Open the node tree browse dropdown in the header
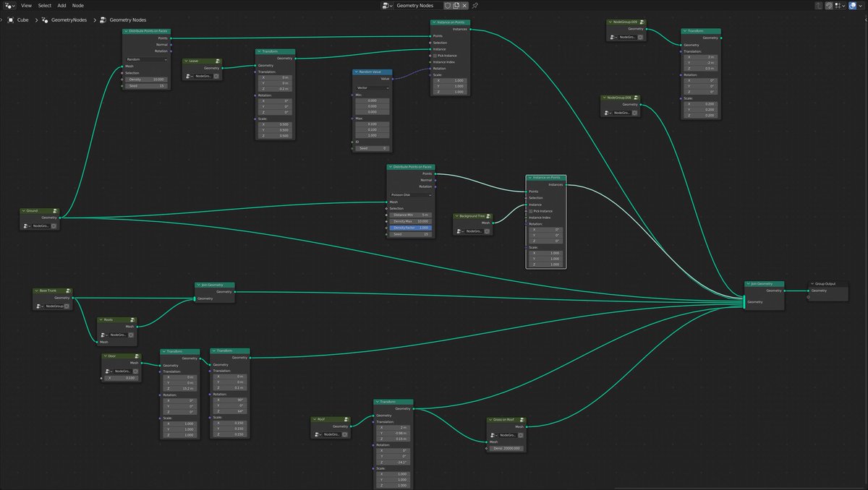 388,5
